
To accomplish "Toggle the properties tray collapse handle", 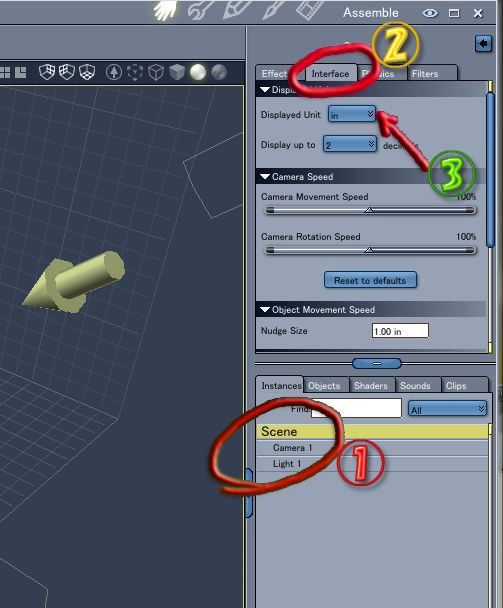I will 377,363.
